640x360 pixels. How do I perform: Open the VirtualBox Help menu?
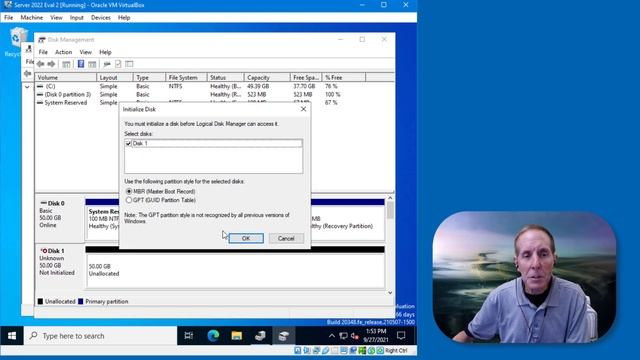(x=124, y=18)
